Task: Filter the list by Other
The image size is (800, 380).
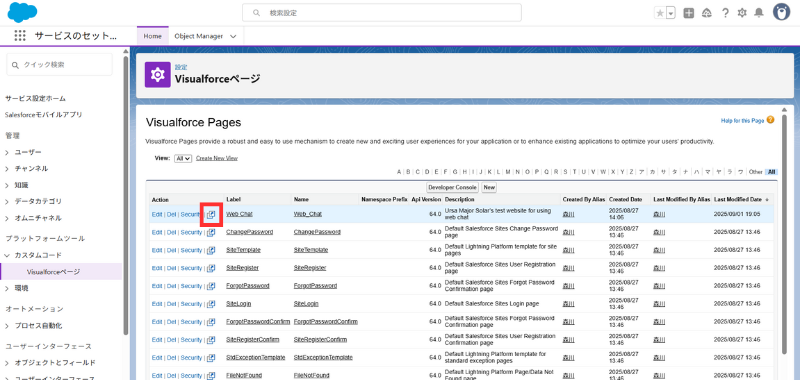Action: click(x=756, y=172)
